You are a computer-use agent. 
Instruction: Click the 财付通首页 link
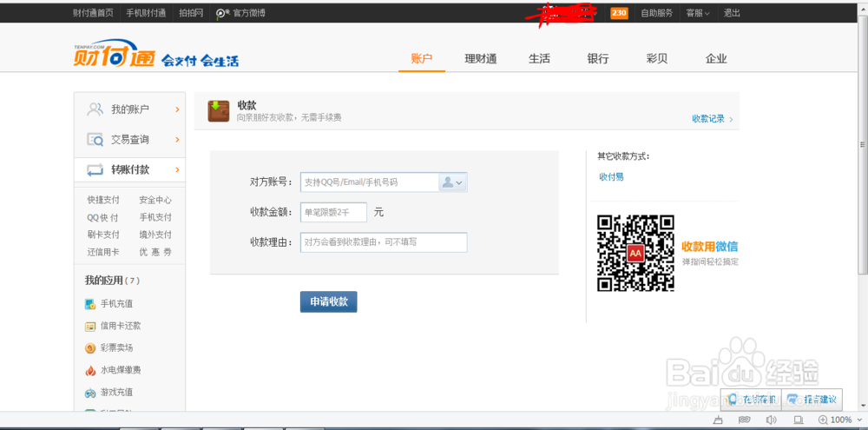tap(93, 13)
